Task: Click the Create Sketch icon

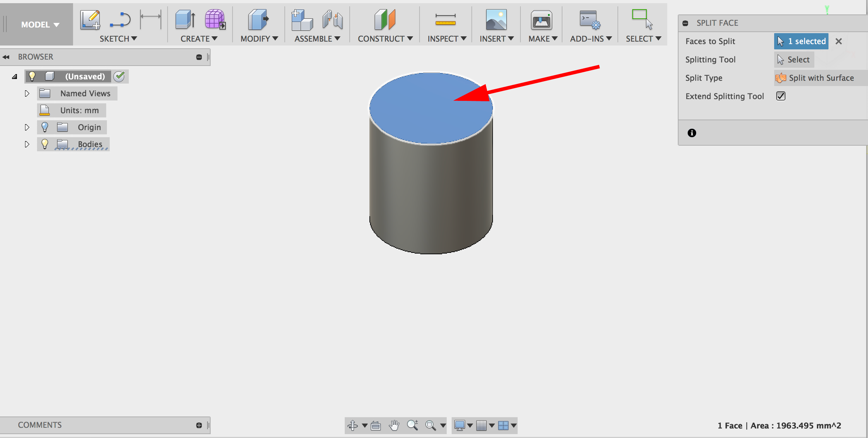Action: (x=90, y=19)
